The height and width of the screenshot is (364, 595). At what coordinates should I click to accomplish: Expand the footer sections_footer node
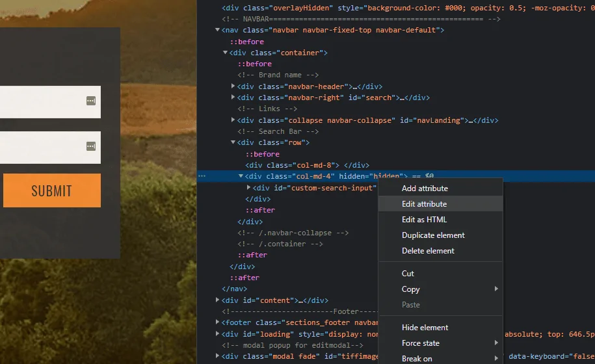point(217,322)
